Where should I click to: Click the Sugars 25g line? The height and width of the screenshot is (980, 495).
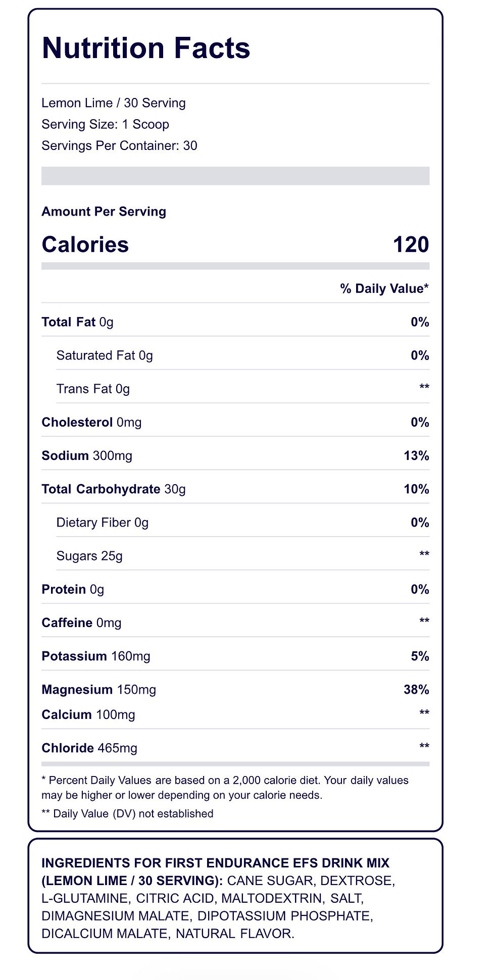tap(89, 556)
